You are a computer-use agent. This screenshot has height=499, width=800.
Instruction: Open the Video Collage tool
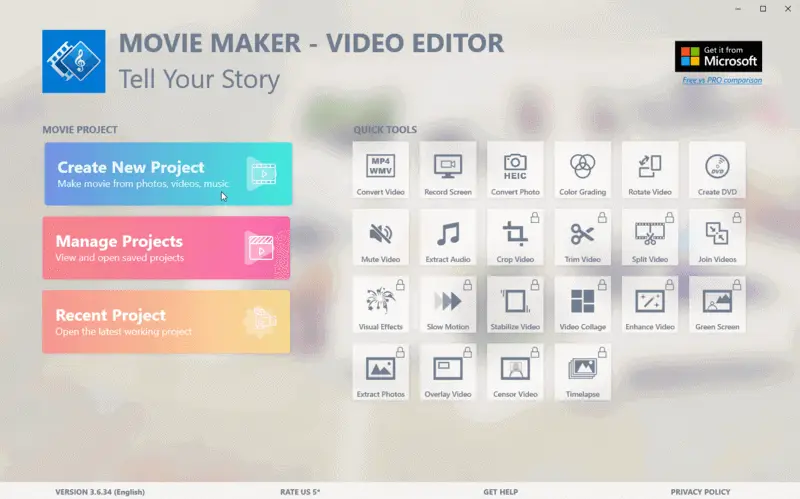tap(583, 305)
